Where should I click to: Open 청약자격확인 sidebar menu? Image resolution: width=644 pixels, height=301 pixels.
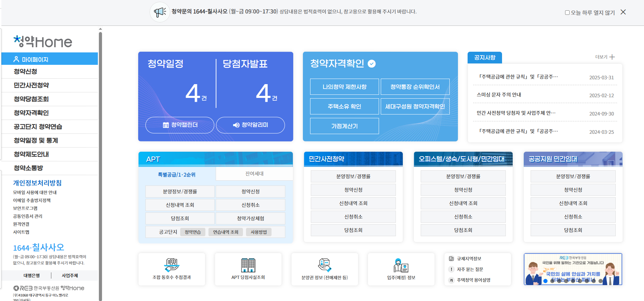50,113
